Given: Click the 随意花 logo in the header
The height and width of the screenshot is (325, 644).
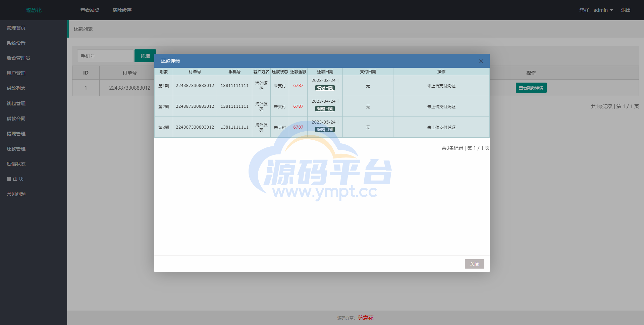Looking at the screenshot, I should tap(34, 10).
